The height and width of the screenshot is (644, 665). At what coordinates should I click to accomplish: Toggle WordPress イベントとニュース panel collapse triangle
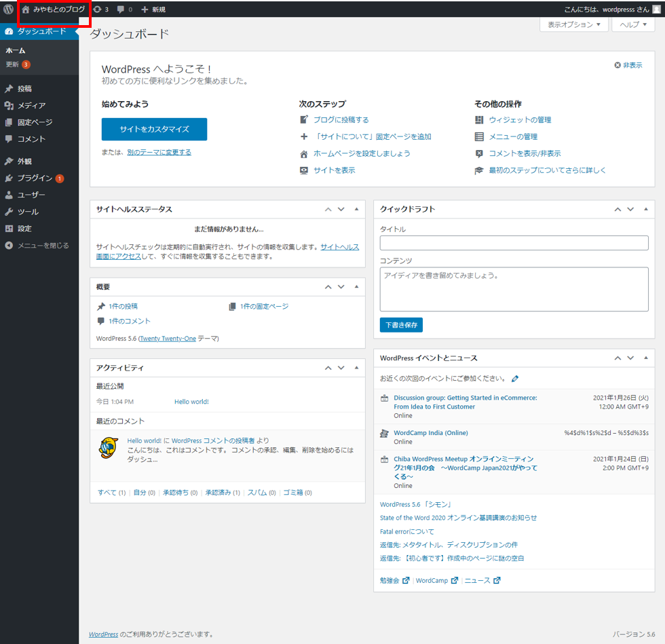pyautogui.click(x=646, y=358)
